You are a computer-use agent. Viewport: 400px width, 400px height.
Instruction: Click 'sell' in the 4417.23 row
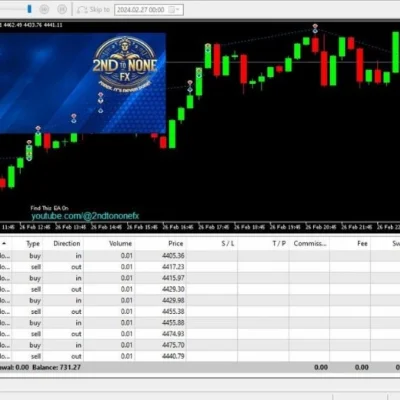(36, 267)
